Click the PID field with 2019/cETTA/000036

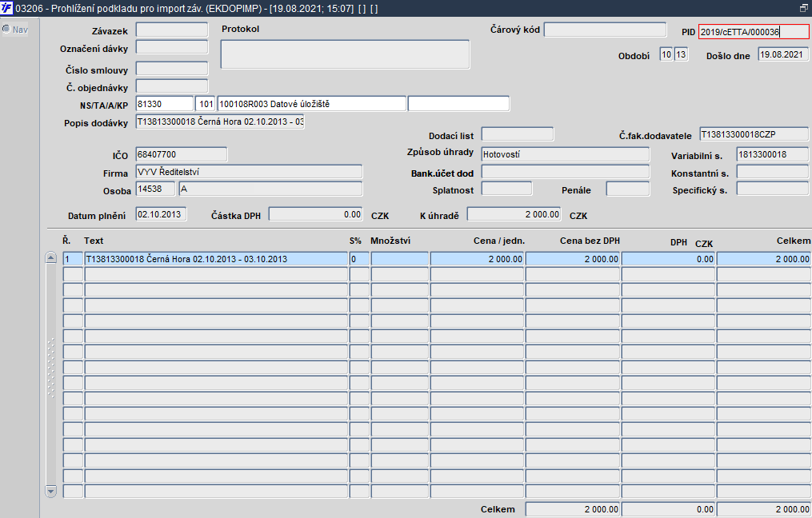coord(754,31)
